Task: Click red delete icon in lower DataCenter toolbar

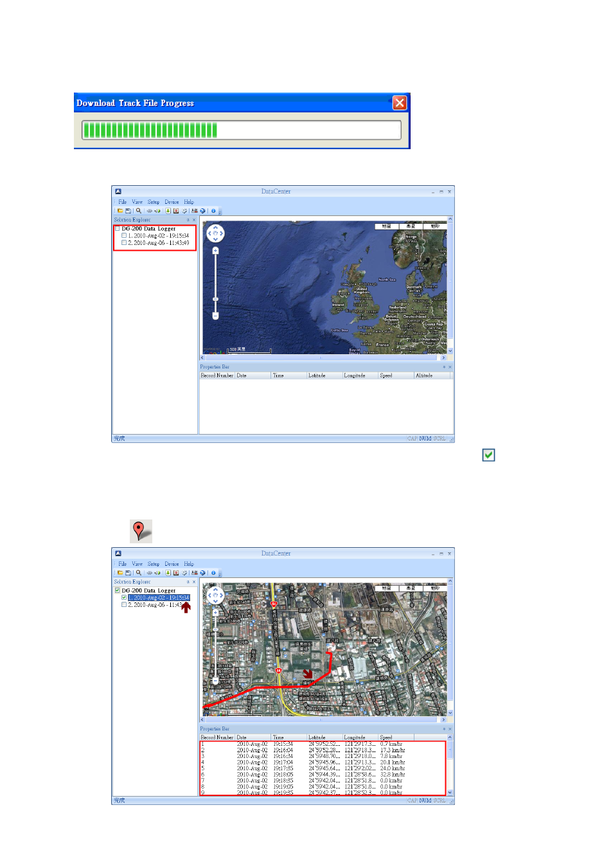Action: pos(176,572)
